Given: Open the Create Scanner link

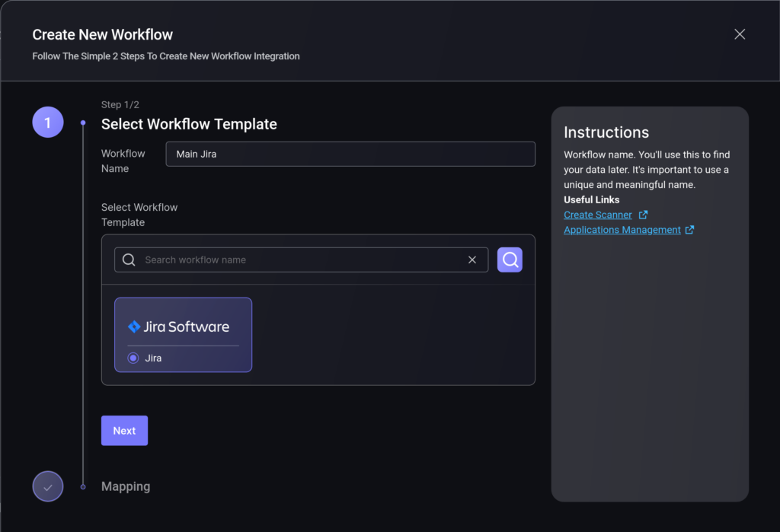Looking at the screenshot, I should pos(597,215).
